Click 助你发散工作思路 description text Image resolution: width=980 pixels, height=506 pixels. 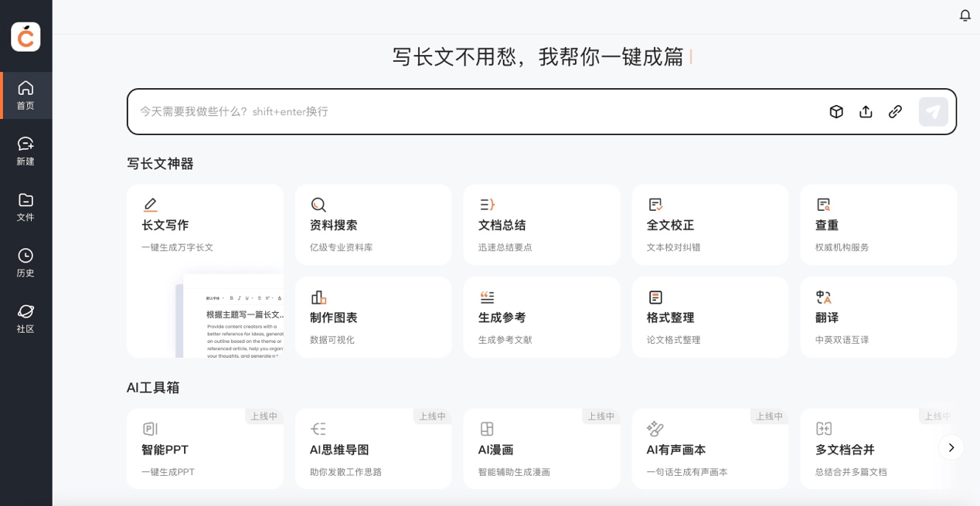point(345,472)
